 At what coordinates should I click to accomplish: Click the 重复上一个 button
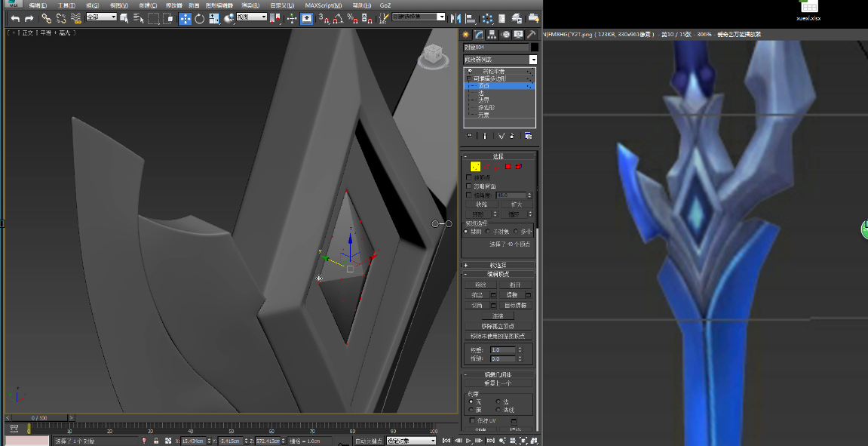(x=498, y=383)
